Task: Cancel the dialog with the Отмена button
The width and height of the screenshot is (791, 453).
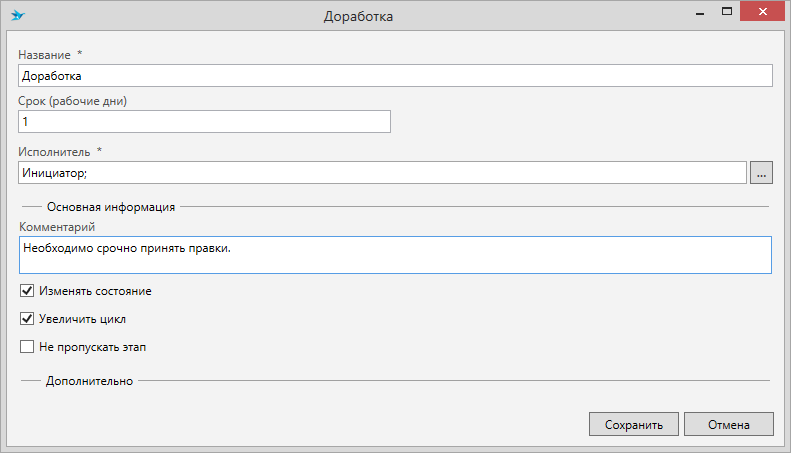Action: coord(728,424)
